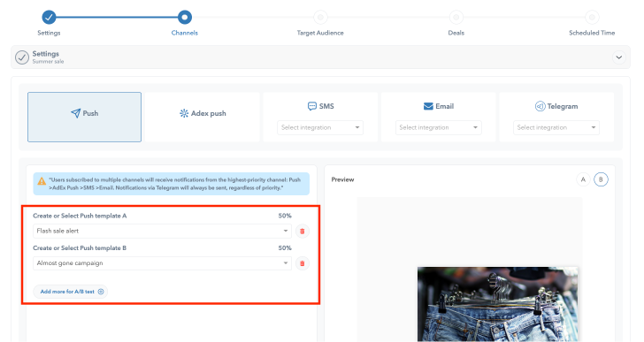Click the Deals step label
The image size is (644, 342).
coord(456,33)
